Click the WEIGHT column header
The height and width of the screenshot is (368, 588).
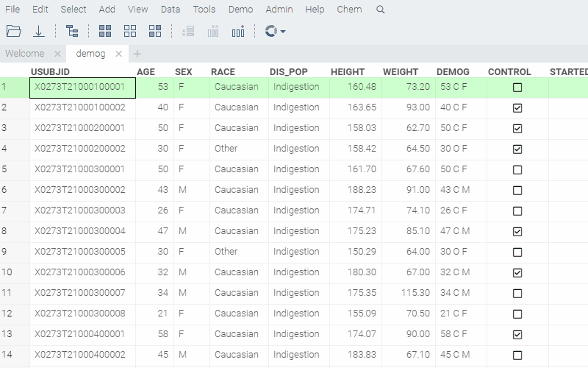[400, 71]
